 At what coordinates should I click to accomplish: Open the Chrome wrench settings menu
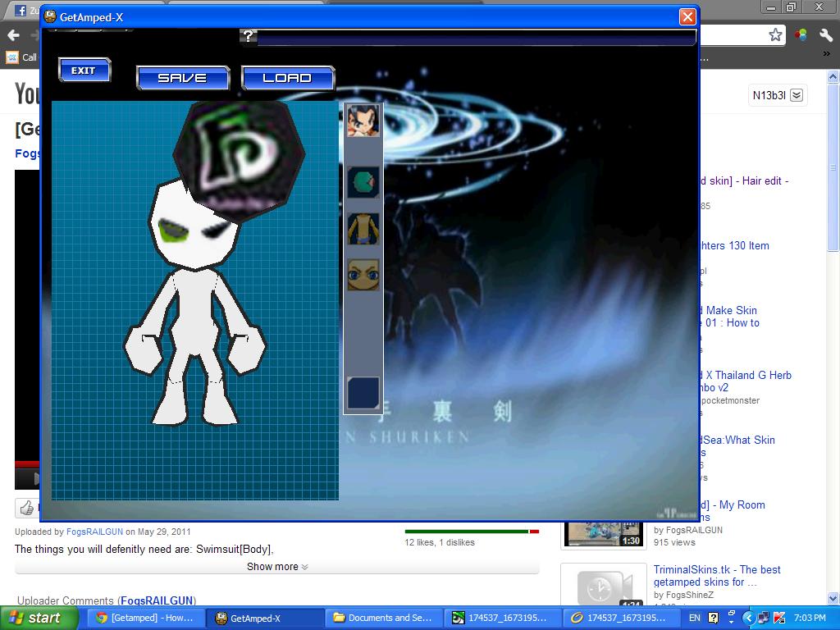825,35
